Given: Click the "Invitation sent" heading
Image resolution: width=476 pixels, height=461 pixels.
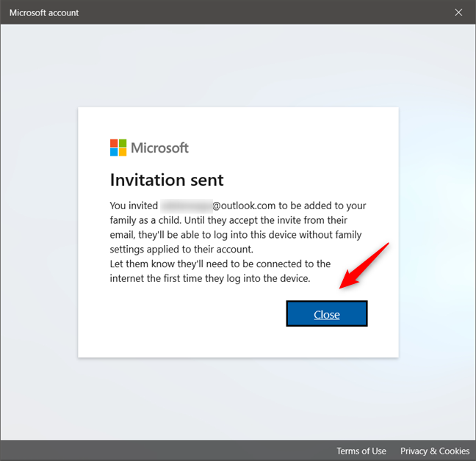Looking at the screenshot, I should click(167, 180).
